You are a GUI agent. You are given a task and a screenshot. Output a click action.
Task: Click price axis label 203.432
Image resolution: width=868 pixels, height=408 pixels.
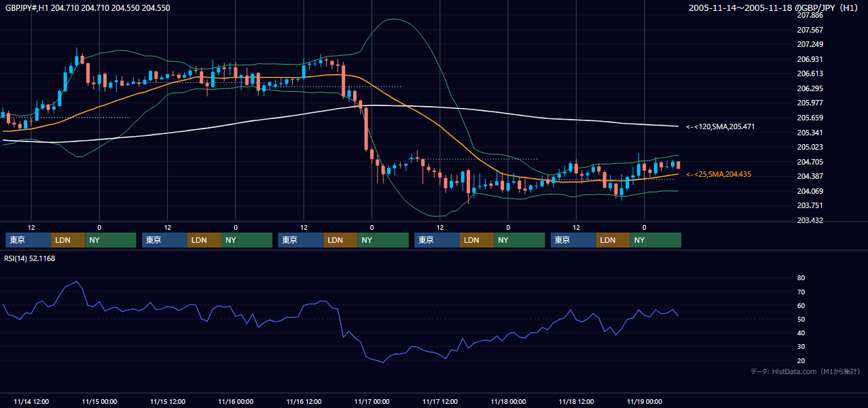click(x=810, y=220)
